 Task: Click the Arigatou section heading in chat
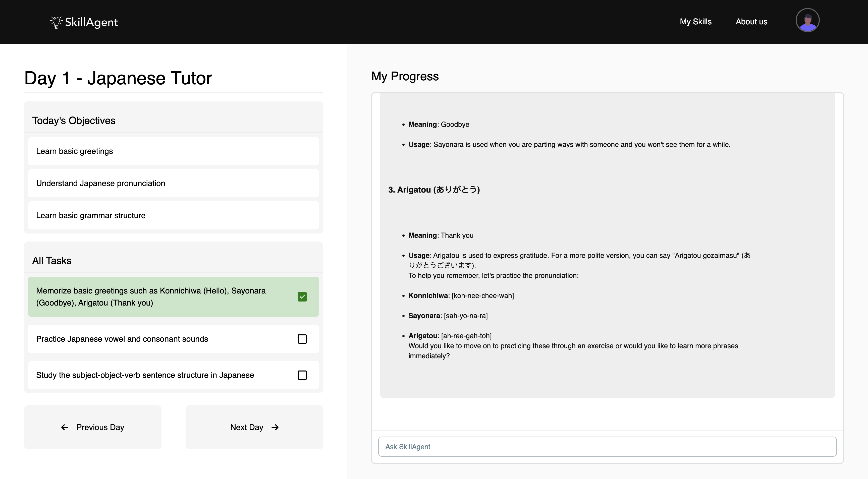pyautogui.click(x=434, y=190)
